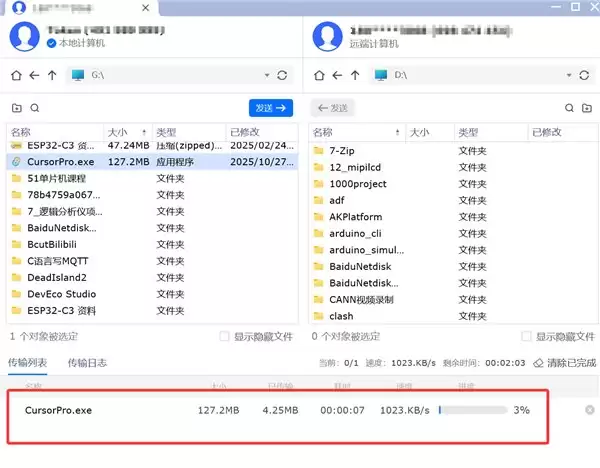Create new folder in local pane
600x468 pixels.
[16, 108]
